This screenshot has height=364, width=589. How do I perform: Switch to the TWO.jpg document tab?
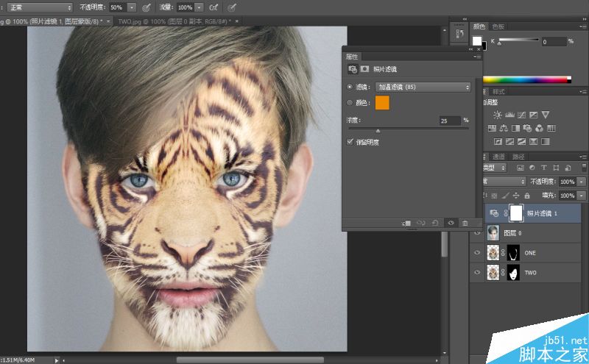tap(176, 21)
